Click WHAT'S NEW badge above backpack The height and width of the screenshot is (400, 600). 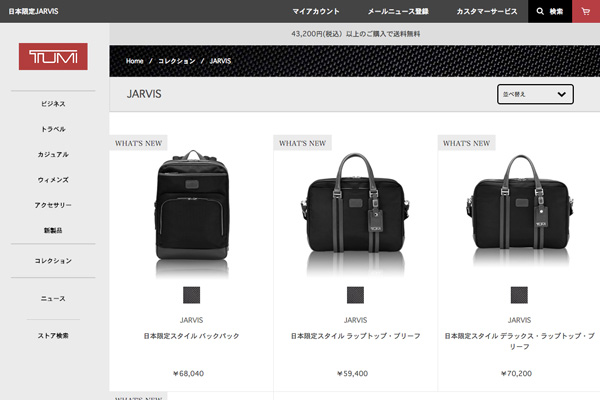(139, 143)
